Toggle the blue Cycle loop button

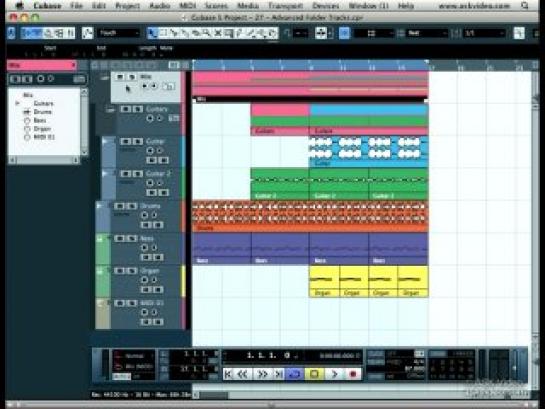(x=295, y=374)
